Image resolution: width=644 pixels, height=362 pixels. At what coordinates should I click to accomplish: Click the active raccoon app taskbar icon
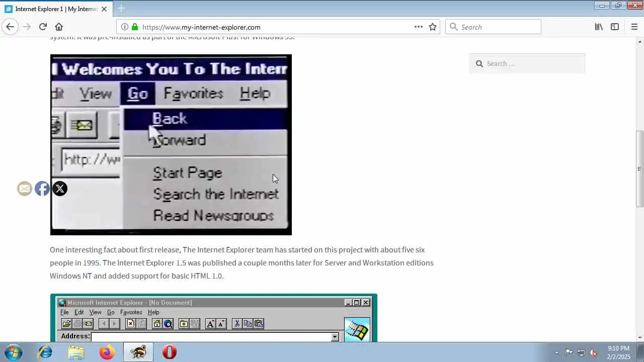coord(138,352)
